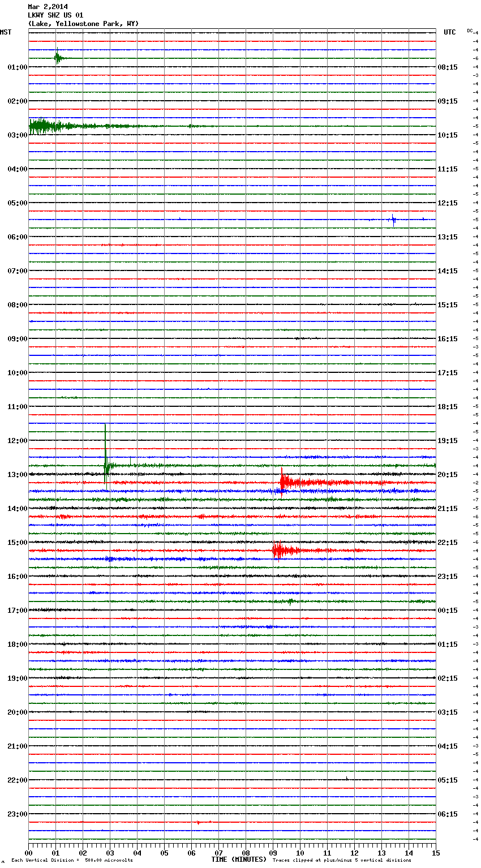The height and width of the screenshot is (868, 481).
Task: Click the 17:00 MST time label
Action: click(x=18, y=611)
